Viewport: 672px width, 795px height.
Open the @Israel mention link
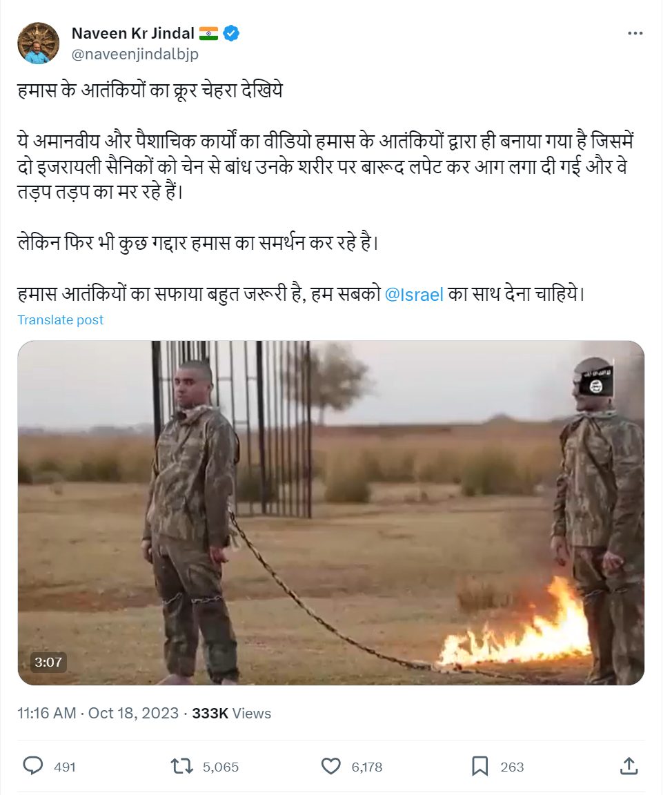tap(414, 295)
